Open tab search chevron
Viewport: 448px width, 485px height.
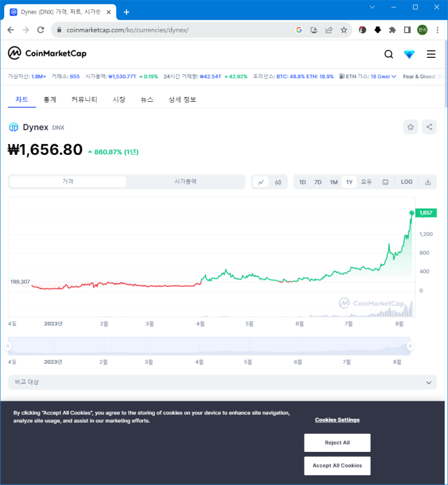pos(373,7)
